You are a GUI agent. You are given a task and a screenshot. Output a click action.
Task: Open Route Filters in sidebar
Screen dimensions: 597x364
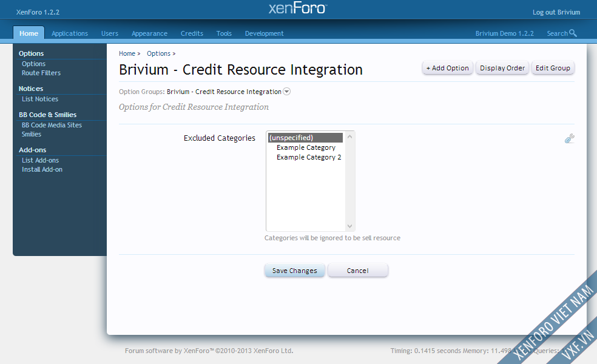click(x=41, y=73)
